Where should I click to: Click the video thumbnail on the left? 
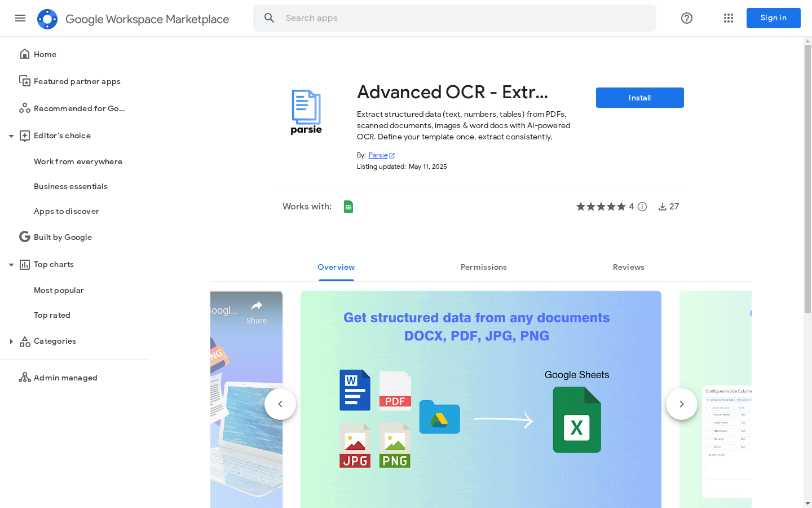[x=246, y=399]
